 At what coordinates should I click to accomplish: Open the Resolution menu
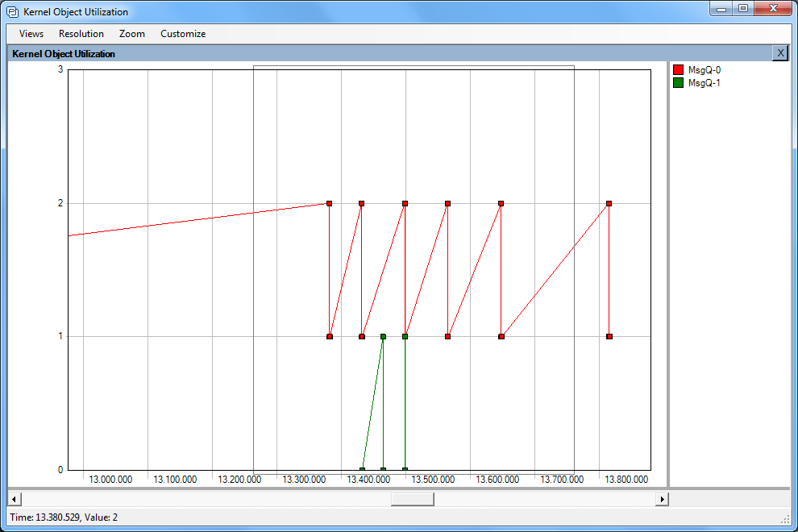(x=81, y=34)
